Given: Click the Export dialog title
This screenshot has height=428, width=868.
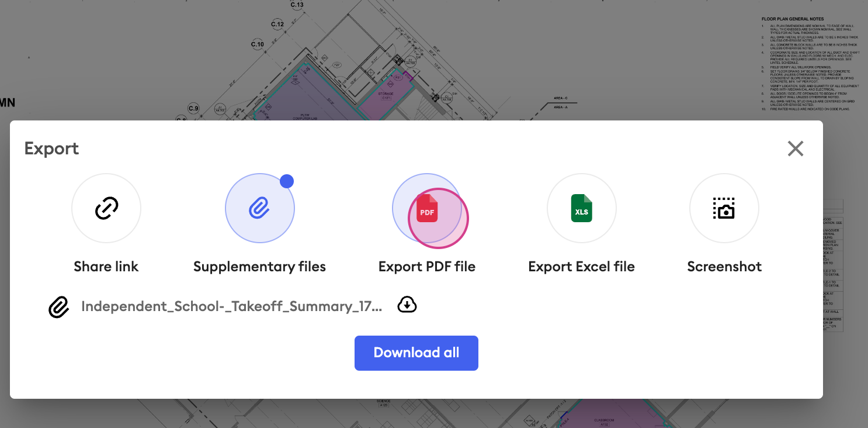Looking at the screenshot, I should 51,149.
